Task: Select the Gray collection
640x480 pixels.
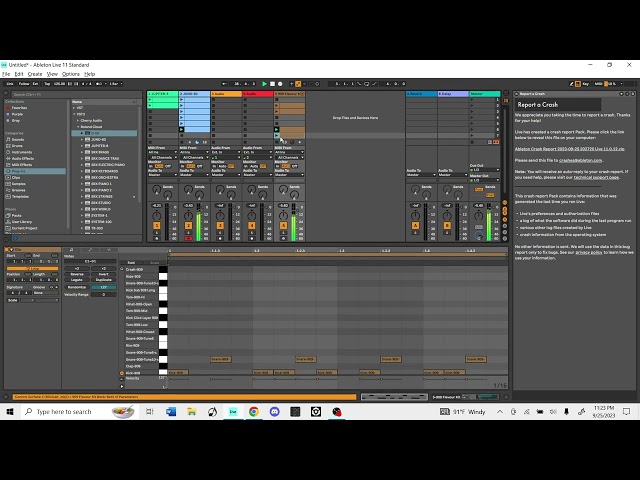Action: coord(16,120)
